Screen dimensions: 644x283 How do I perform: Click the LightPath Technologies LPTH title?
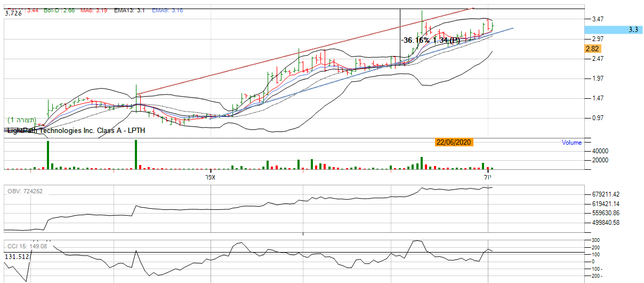[75, 130]
